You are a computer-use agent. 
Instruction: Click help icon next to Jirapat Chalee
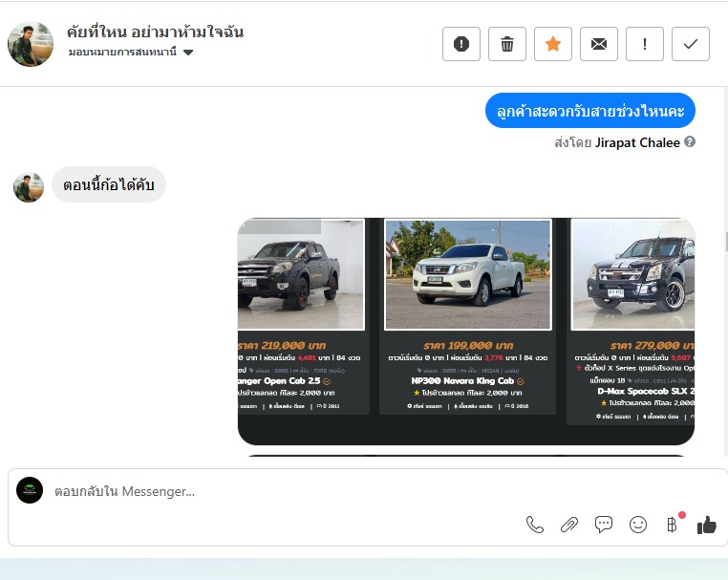click(690, 141)
